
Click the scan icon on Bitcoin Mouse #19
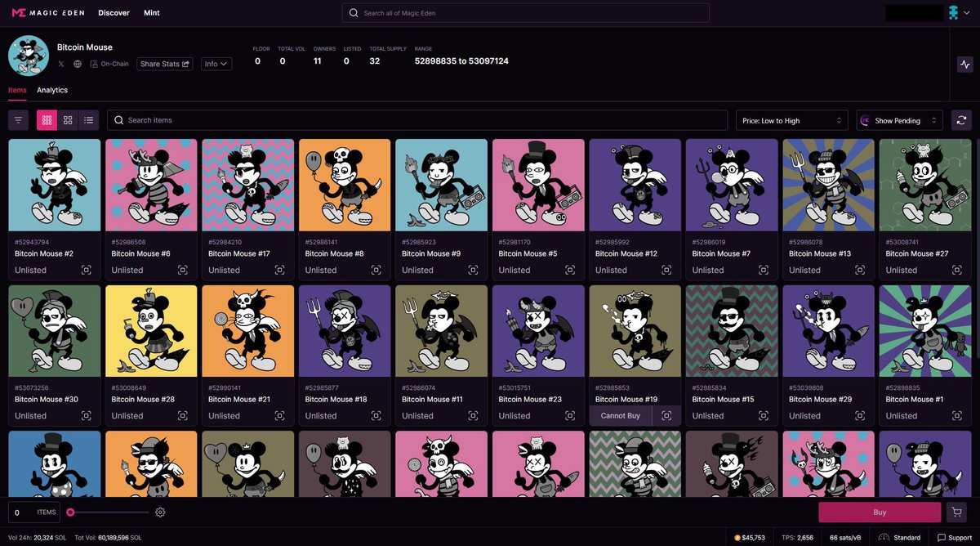pyautogui.click(x=666, y=415)
